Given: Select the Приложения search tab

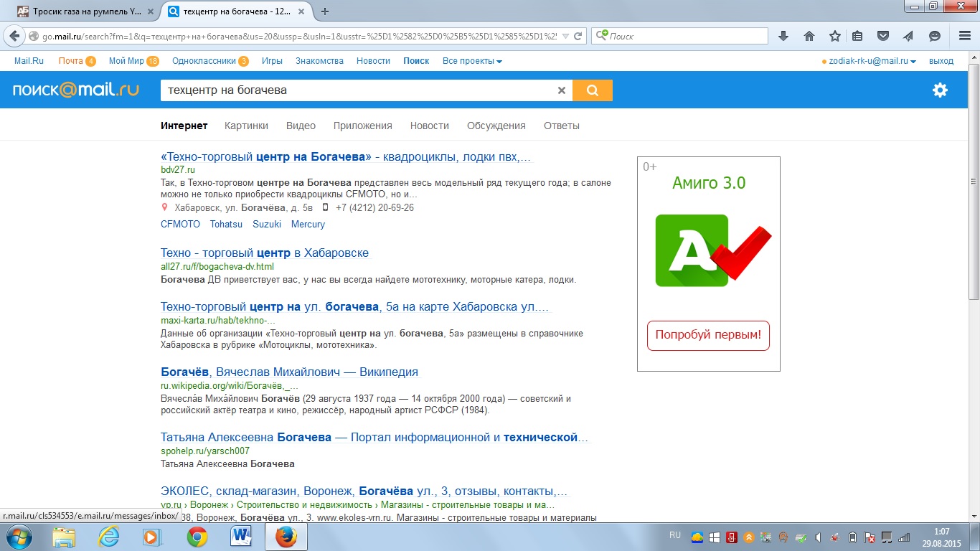Looking at the screenshot, I should [x=363, y=126].
